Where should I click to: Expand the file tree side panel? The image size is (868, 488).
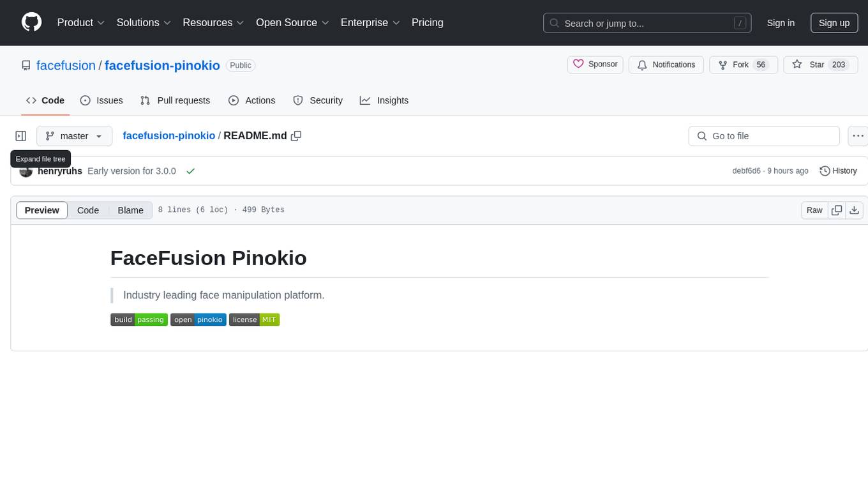(21, 136)
